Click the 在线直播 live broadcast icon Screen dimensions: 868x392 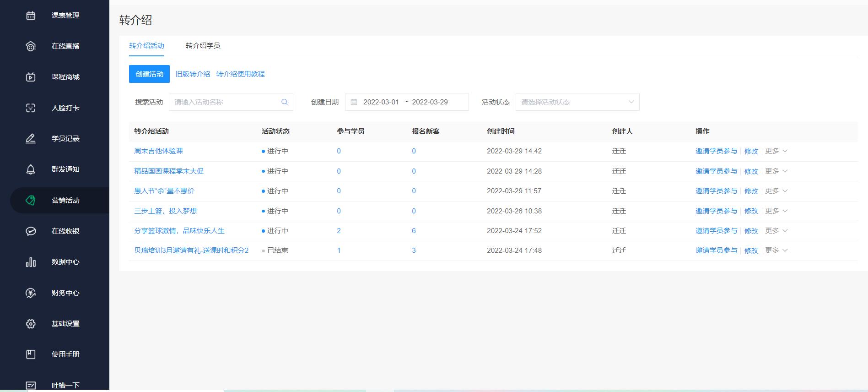31,46
